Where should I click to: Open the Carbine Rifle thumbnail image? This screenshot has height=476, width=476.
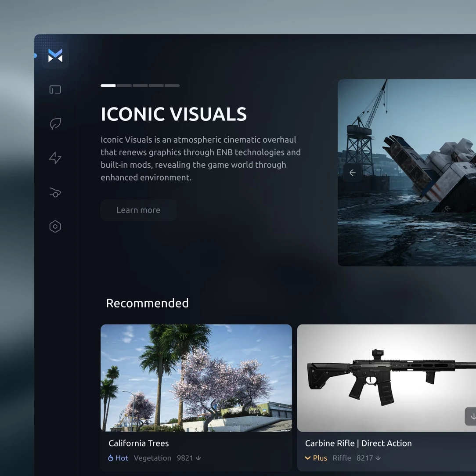pyautogui.click(x=386, y=378)
